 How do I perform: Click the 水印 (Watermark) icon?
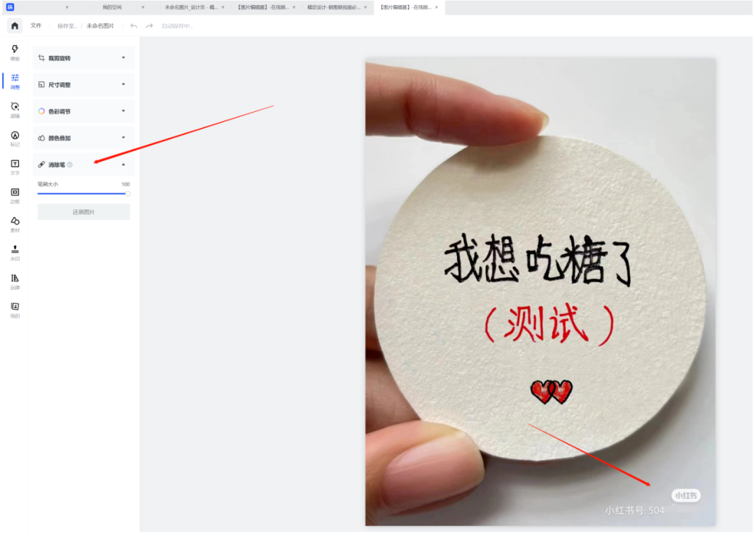[x=14, y=250]
